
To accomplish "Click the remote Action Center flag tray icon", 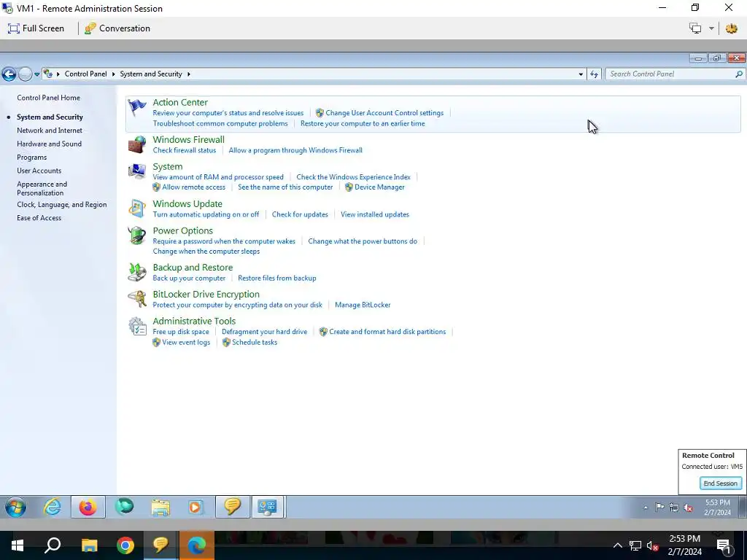I will [x=659, y=507].
